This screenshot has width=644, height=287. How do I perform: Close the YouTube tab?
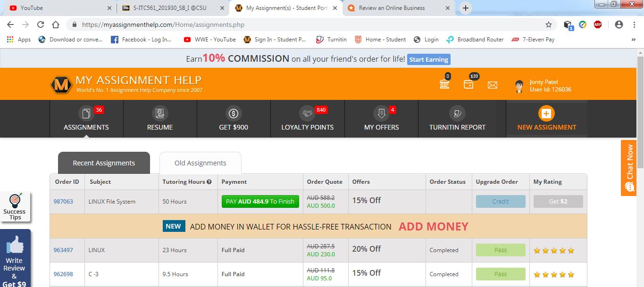pyautogui.click(x=109, y=8)
